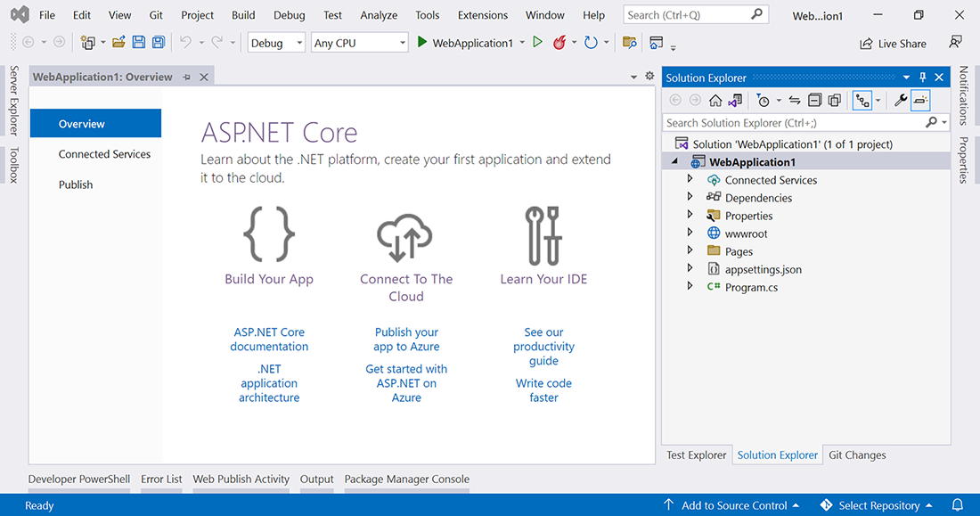
Task: Open the Error List tab
Action: (x=161, y=479)
